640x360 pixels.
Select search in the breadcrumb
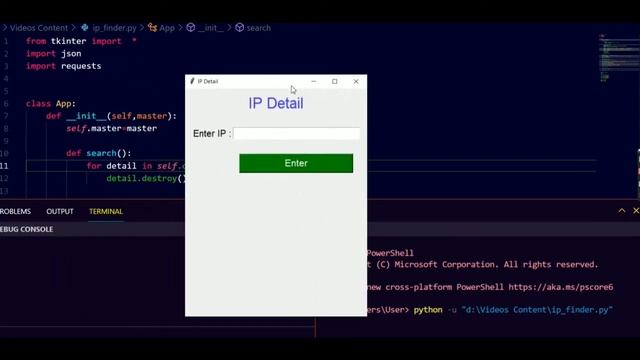[x=258, y=28]
